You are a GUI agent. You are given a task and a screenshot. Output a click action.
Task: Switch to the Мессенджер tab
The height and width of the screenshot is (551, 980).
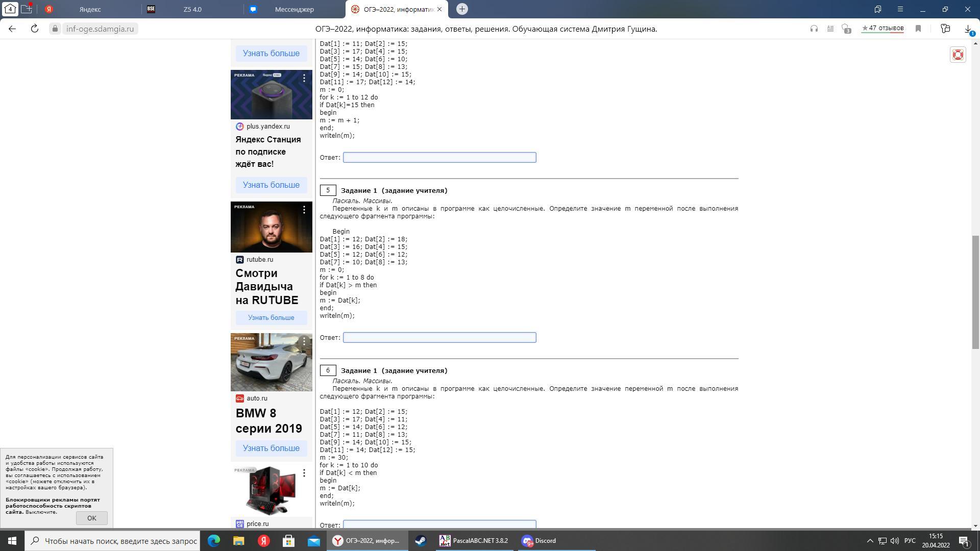click(x=294, y=9)
